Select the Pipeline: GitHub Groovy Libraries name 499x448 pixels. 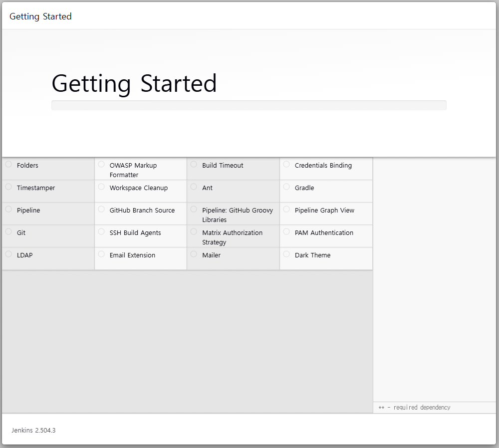pyautogui.click(x=238, y=215)
